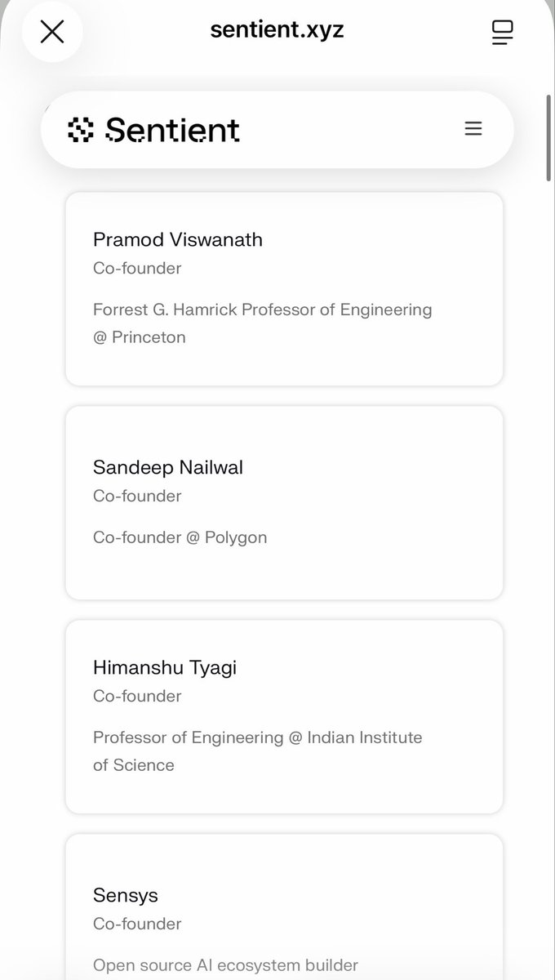Click the Co-founder @ Polygon text
This screenshot has width=555, height=980.
click(180, 537)
